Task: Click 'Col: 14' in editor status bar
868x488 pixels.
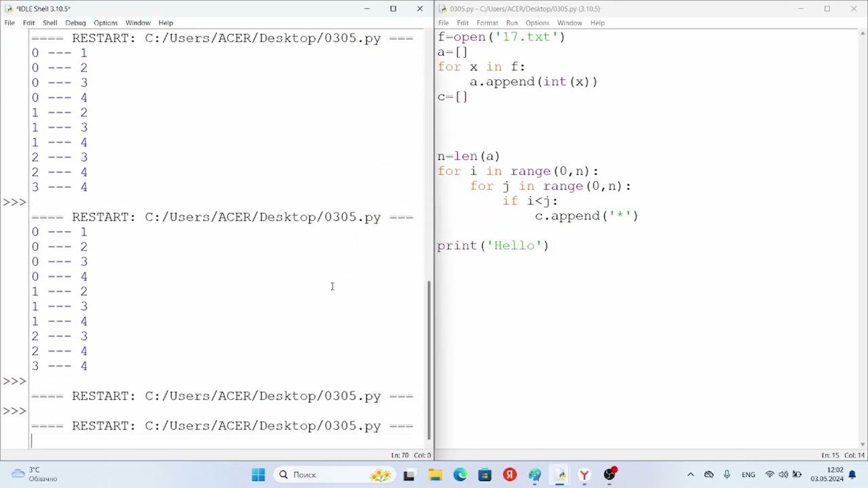Action: pos(854,455)
